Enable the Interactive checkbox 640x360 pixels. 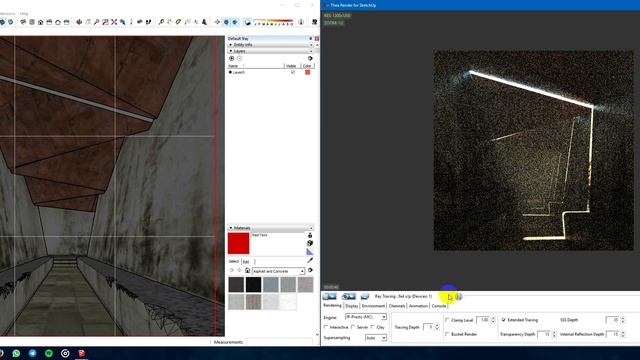point(326,327)
